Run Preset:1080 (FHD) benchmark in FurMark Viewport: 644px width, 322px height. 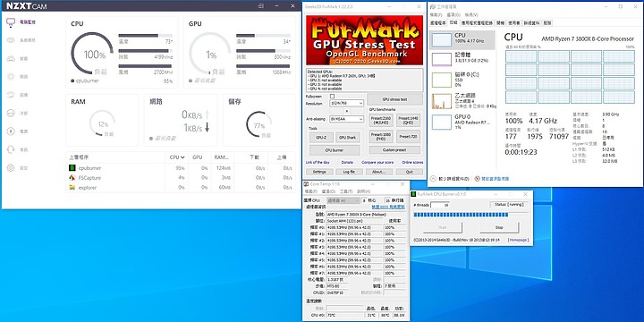(382, 136)
